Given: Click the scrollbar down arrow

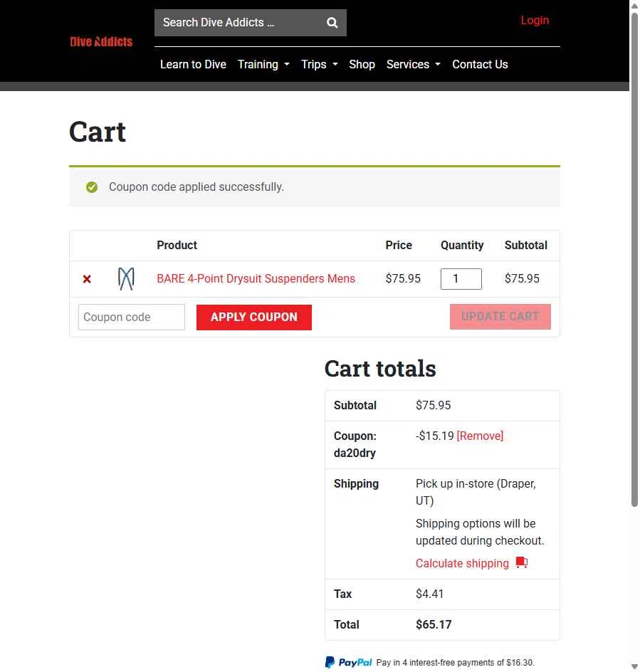Looking at the screenshot, I should point(634,666).
